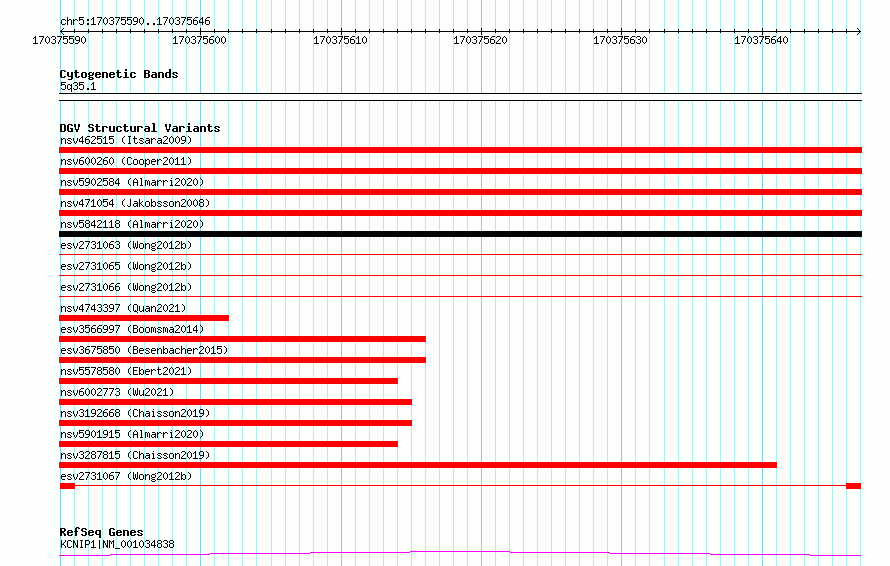
Task: Click esv2731065 (Wong2012b) label
Action: [x=126, y=266]
